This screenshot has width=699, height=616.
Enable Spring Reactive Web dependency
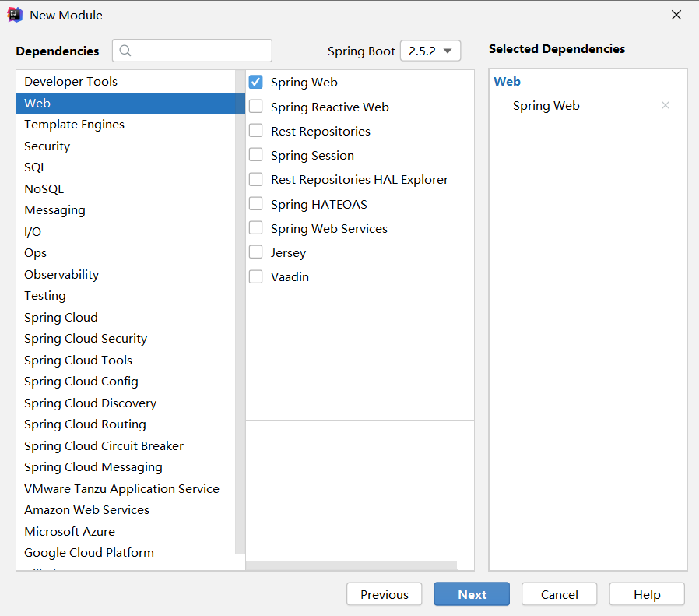click(256, 107)
